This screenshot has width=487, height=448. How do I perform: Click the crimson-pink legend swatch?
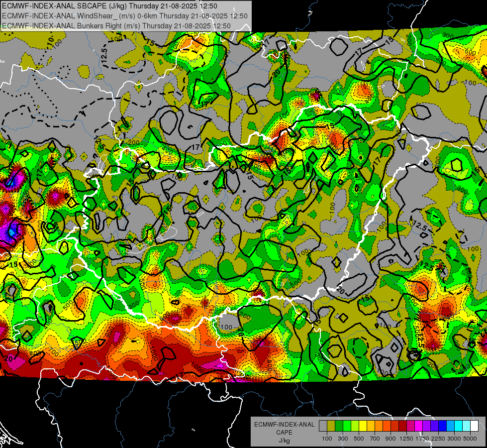410,426
